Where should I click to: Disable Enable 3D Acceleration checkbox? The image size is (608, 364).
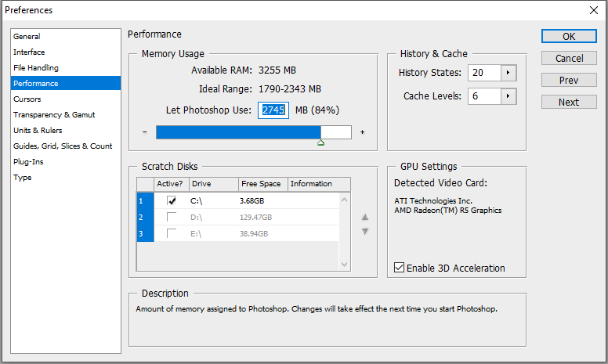[400, 268]
